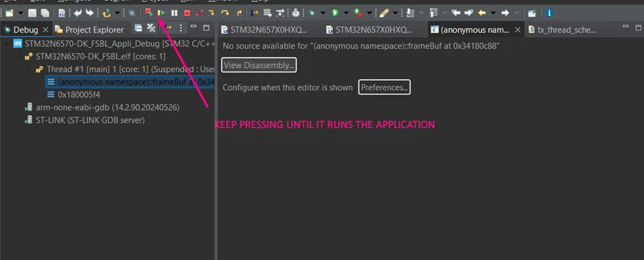
Task: Close the Debug view tab
Action: tap(45, 30)
